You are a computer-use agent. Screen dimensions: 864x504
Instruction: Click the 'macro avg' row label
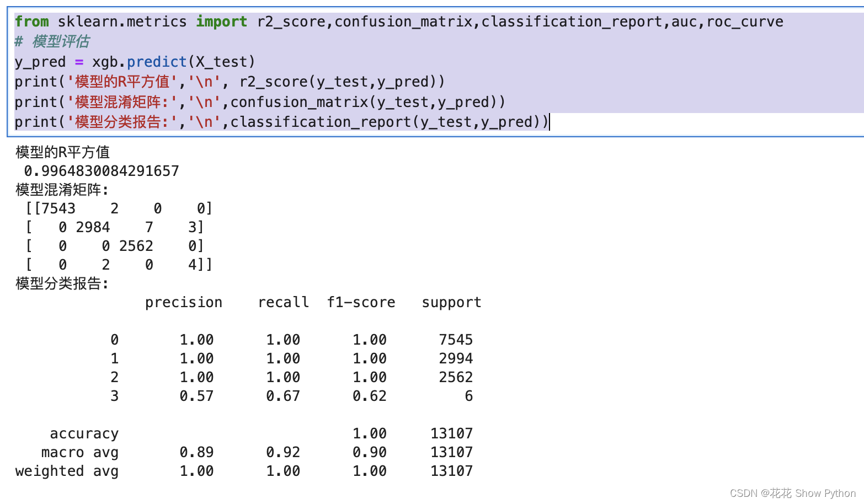pyautogui.click(x=80, y=452)
